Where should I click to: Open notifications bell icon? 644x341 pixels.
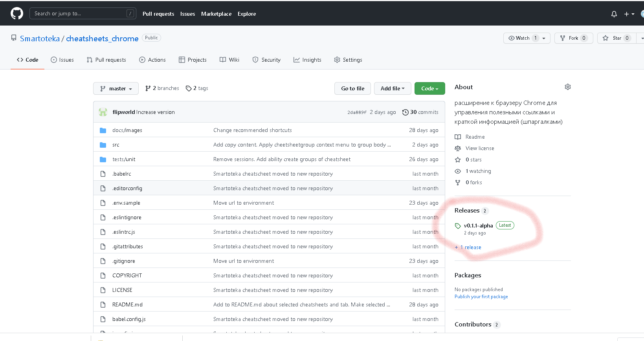(614, 14)
